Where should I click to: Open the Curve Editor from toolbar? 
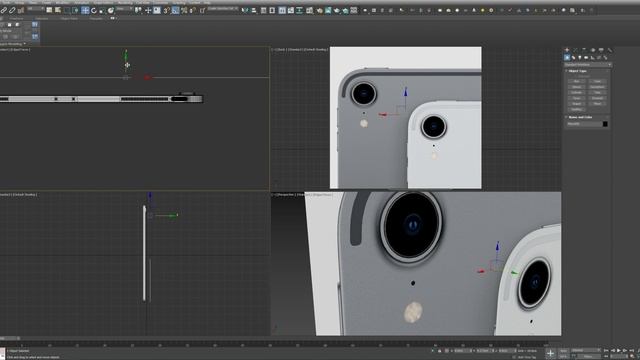point(291,10)
